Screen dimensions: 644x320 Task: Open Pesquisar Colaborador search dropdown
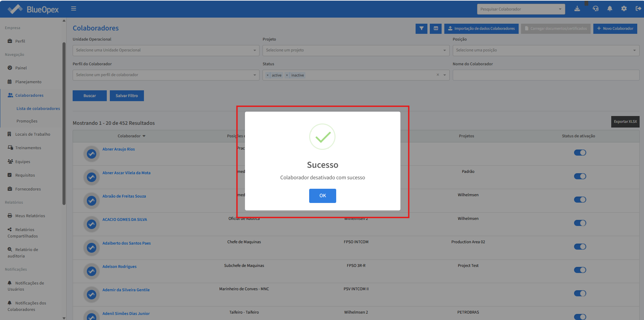click(x=521, y=9)
